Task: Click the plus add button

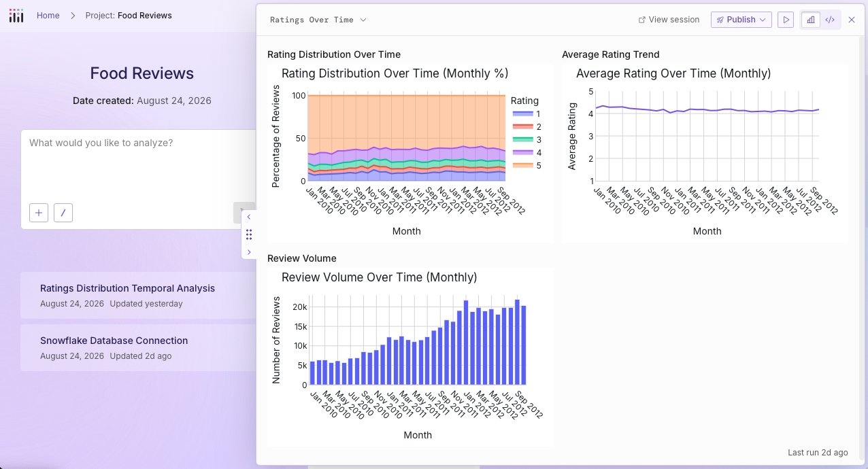Action: (39, 213)
